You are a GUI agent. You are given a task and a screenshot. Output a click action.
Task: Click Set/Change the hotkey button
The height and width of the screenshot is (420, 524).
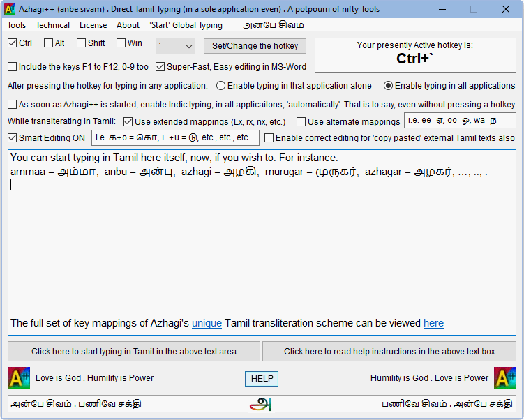tap(255, 46)
